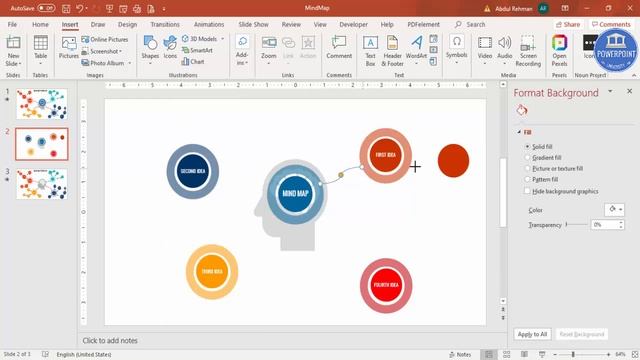
Task: Insert a Video
Action: (484, 51)
